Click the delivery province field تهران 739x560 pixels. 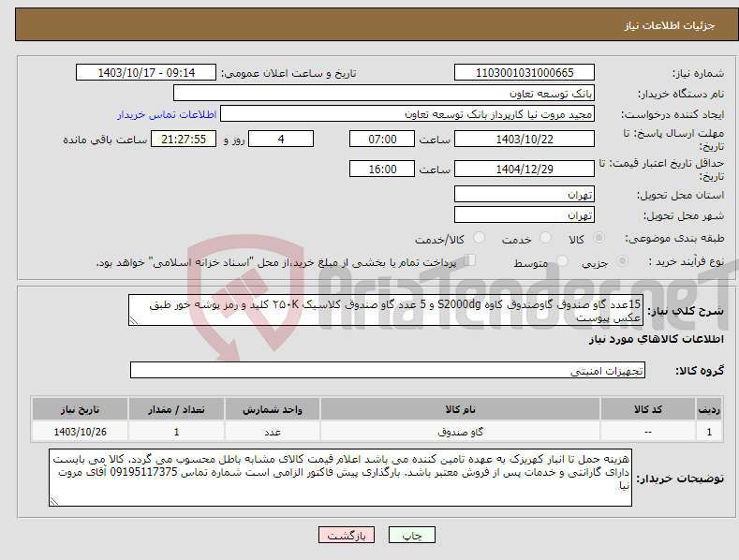click(525, 194)
